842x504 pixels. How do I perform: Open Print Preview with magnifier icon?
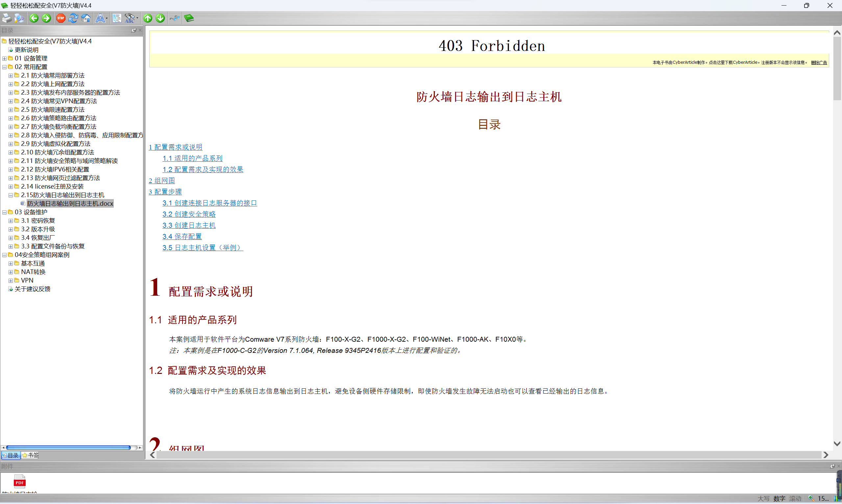tap(19, 18)
